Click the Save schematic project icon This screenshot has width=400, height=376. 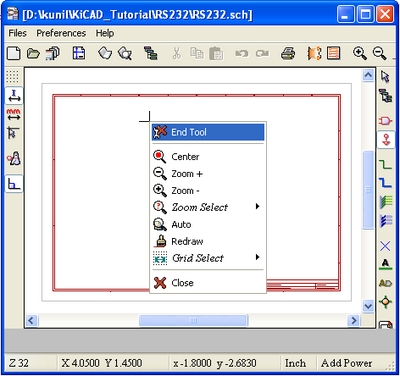(53, 53)
